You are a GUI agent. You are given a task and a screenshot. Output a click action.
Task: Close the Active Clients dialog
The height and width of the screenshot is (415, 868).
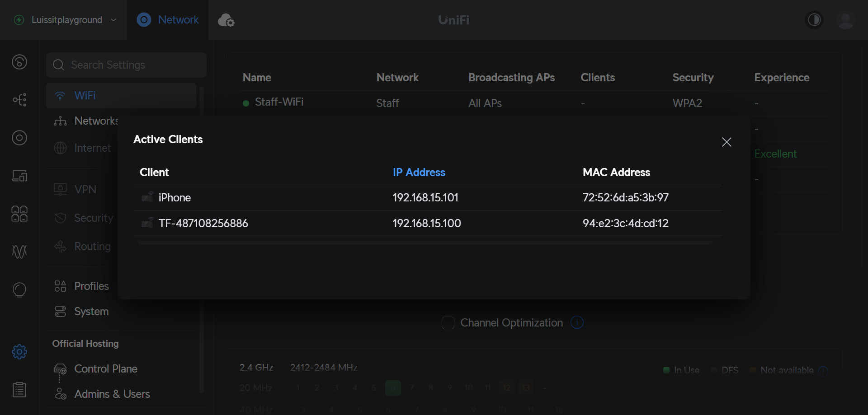click(x=726, y=142)
